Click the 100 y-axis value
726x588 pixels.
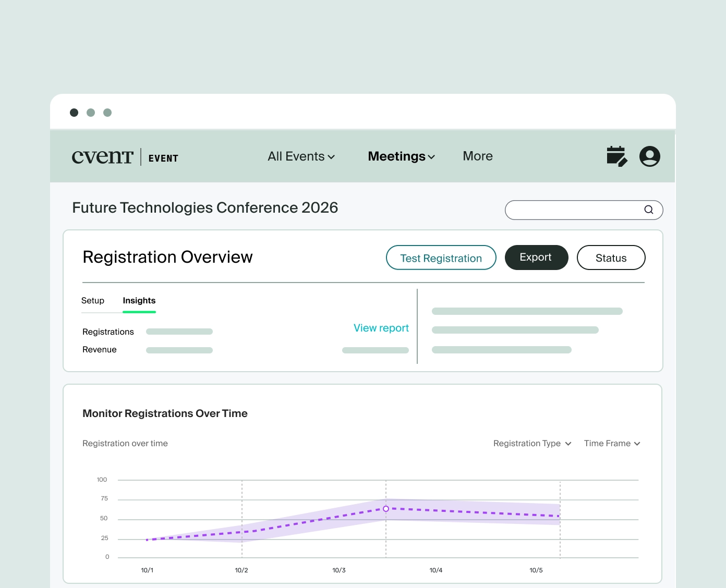(x=102, y=480)
